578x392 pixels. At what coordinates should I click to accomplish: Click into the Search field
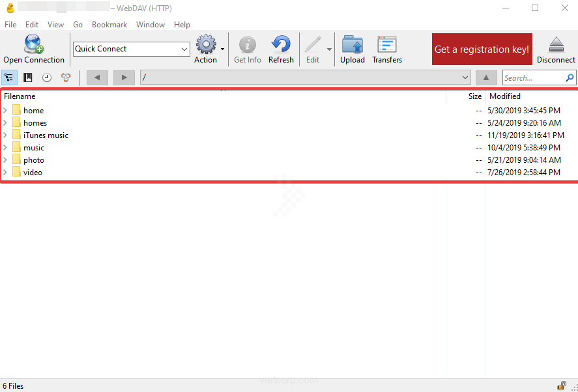pos(533,77)
